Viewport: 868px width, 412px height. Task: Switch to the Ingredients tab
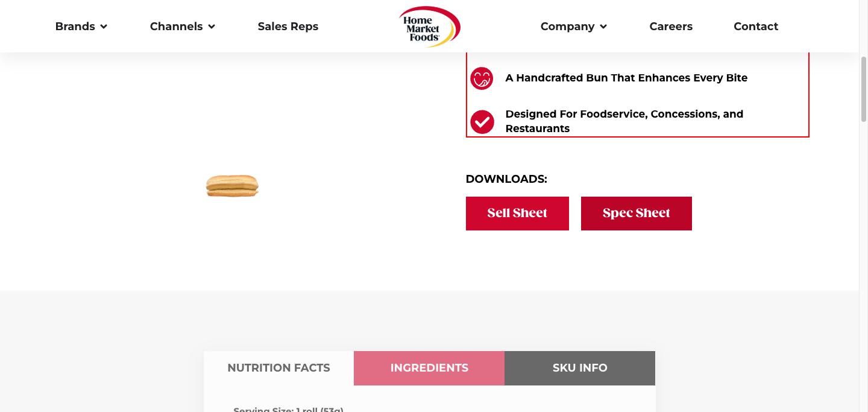click(x=429, y=368)
